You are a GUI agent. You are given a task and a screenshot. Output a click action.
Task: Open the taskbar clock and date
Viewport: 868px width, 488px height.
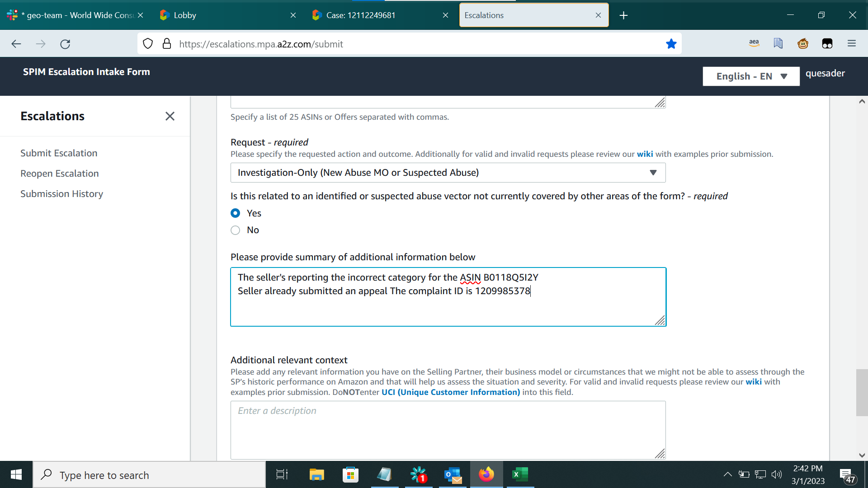808,475
